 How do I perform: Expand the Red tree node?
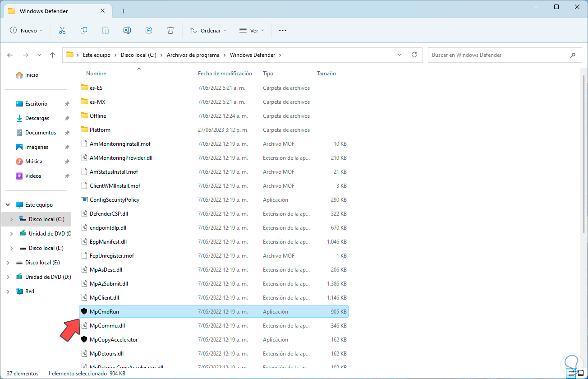(8, 291)
